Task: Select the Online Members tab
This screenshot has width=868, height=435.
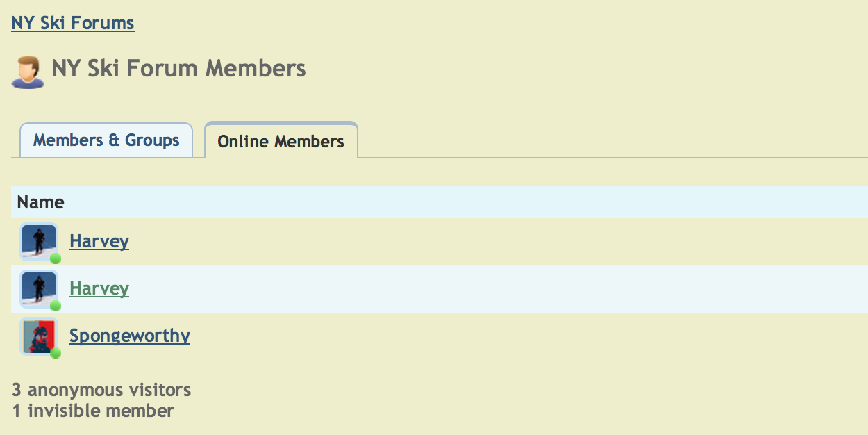Action: pos(281,142)
